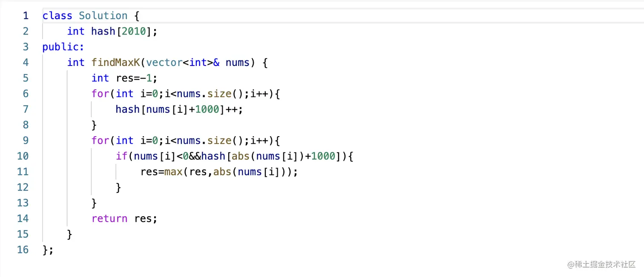Click the 'int res=-1;' statement
644x277 pixels.
click(x=125, y=78)
